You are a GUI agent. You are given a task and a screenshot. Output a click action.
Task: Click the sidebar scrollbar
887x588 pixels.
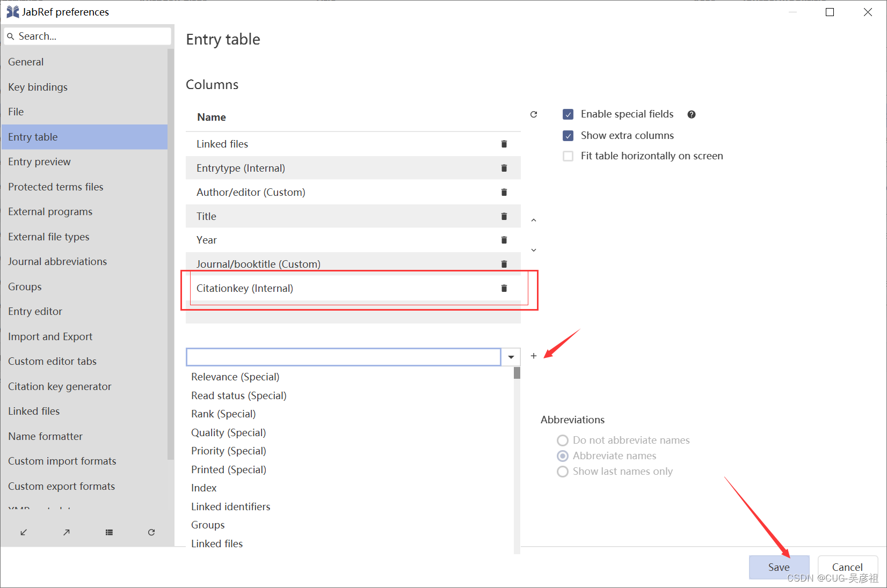pyautogui.click(x=171, y=255)
